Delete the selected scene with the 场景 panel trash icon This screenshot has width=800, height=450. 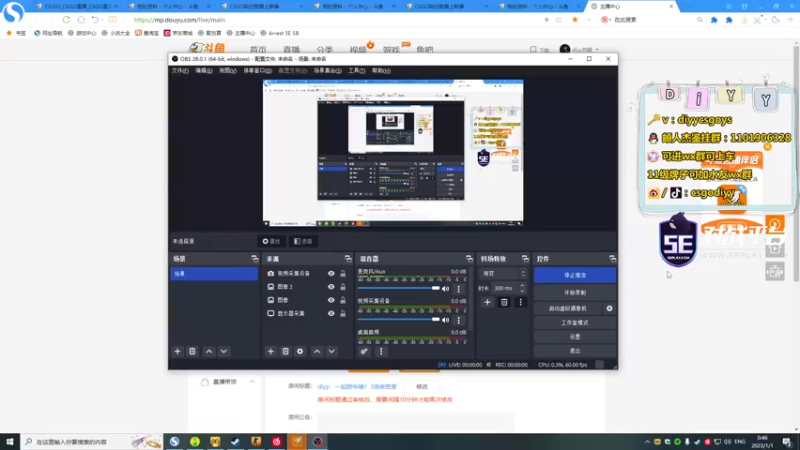point(192,351)
